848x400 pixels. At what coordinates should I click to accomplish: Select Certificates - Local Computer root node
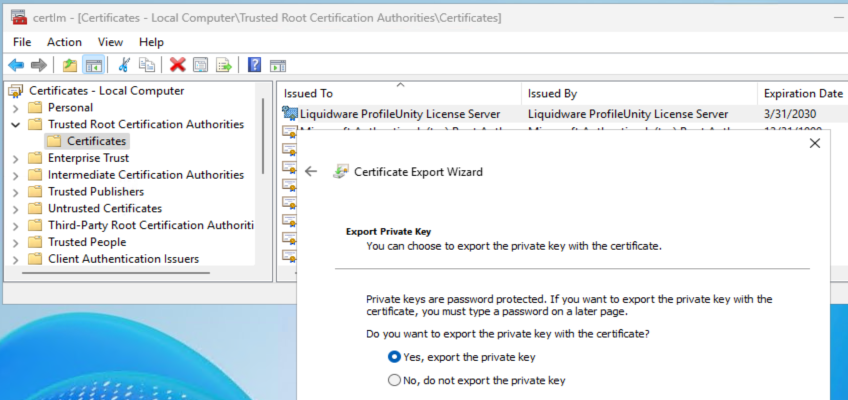107,90
